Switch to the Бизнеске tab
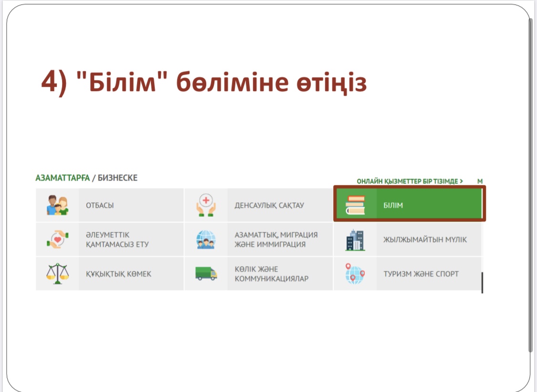Image resolution: width=537 pixels, height=392 pixels. [117, 178]
